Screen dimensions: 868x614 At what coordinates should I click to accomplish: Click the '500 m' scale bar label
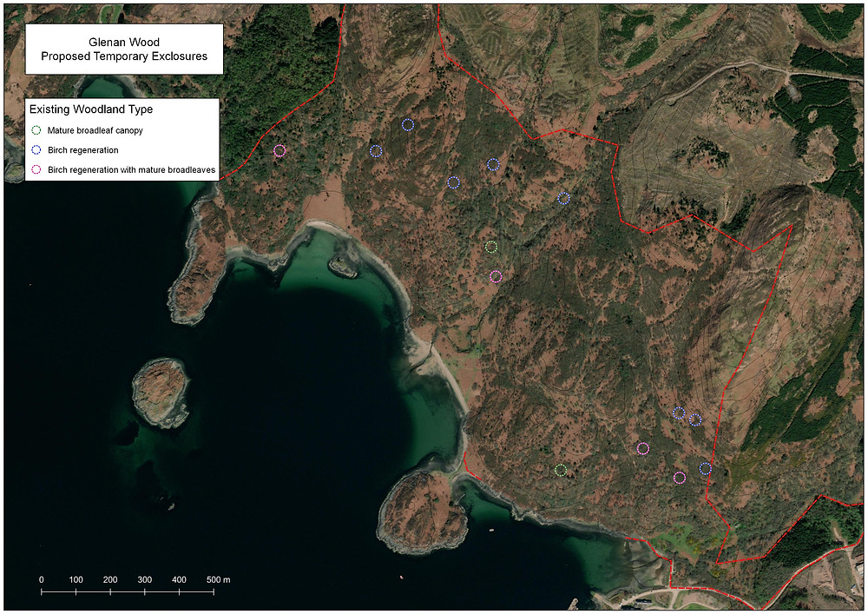pyautogui.click(x=218, y=579)
